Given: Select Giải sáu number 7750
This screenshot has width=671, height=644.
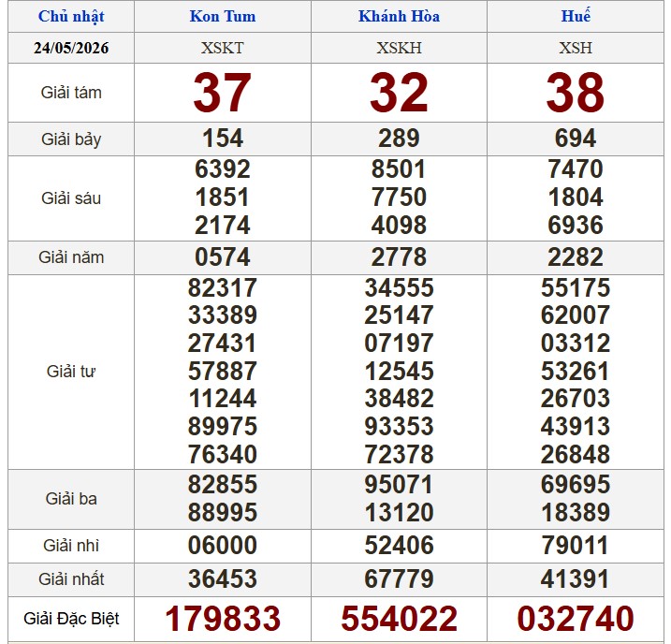Looking at the screenshot, I should (399, 198).
